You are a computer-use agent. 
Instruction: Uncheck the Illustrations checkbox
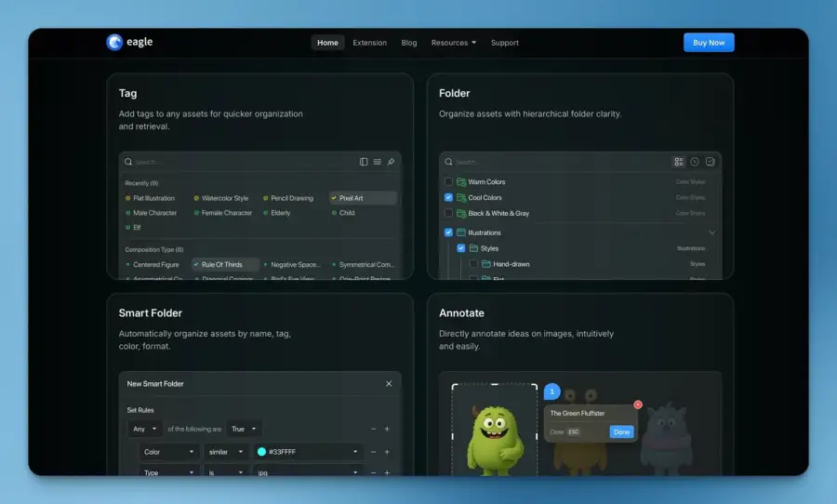(x=448, y=232)
